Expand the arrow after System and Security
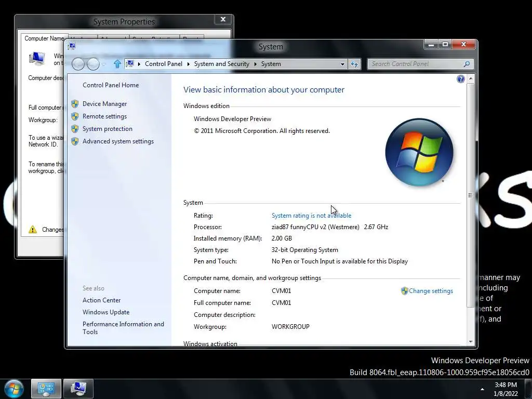 (x=256, y=64)
